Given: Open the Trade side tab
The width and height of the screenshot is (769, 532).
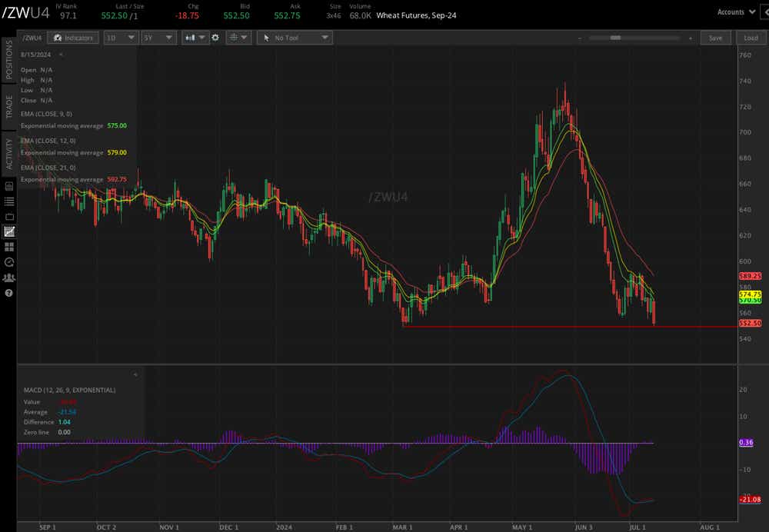Looking at the screenshot, I should point(9,106).
